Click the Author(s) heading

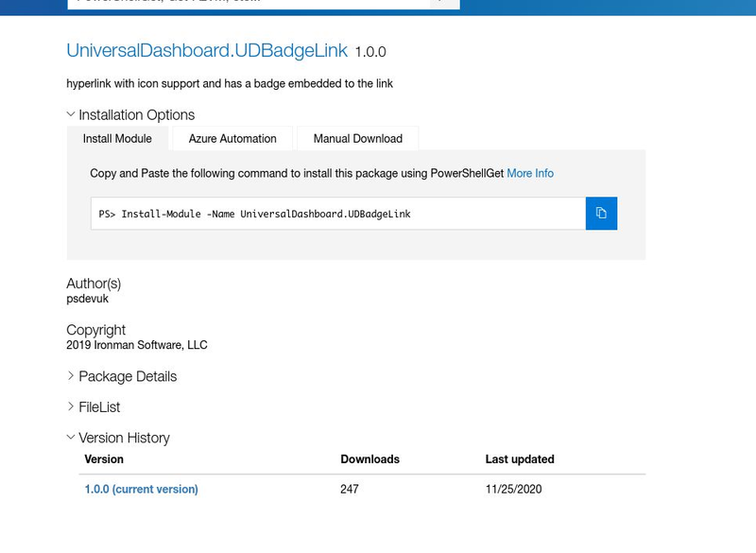pyautogui.click(x=94, y=284)
